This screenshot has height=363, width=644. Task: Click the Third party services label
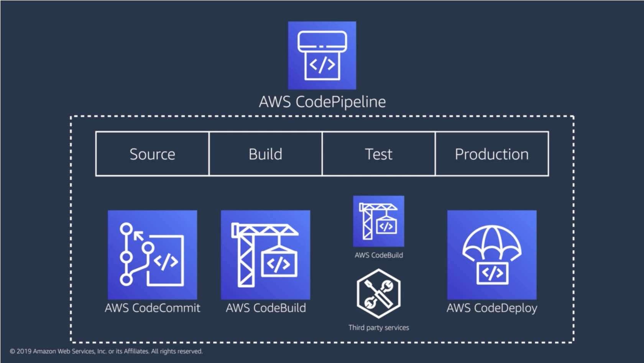point(378,327)
